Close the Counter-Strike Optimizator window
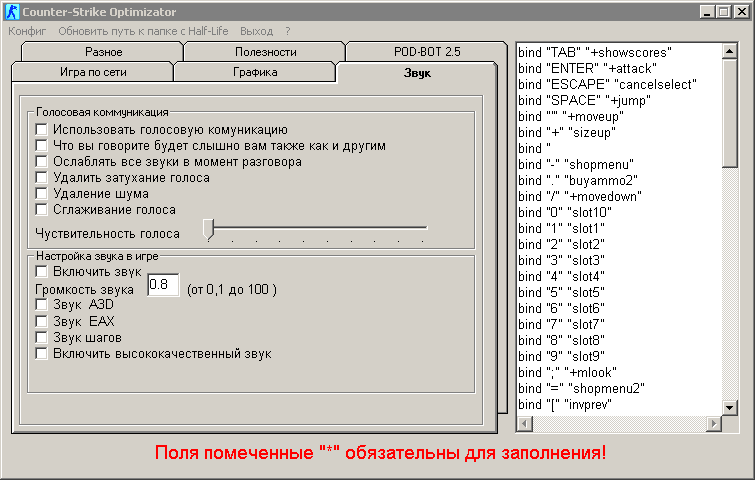 (x=742, y=12)
